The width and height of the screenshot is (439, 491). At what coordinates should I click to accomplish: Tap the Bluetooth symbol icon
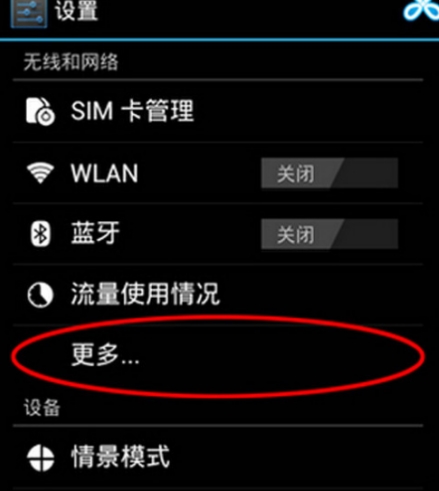pyautogui.click(x=41, y=234)
